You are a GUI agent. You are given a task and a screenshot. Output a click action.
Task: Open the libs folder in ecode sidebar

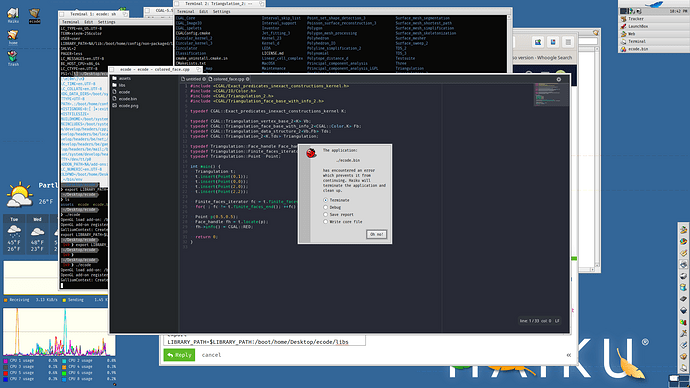point(119,85)
